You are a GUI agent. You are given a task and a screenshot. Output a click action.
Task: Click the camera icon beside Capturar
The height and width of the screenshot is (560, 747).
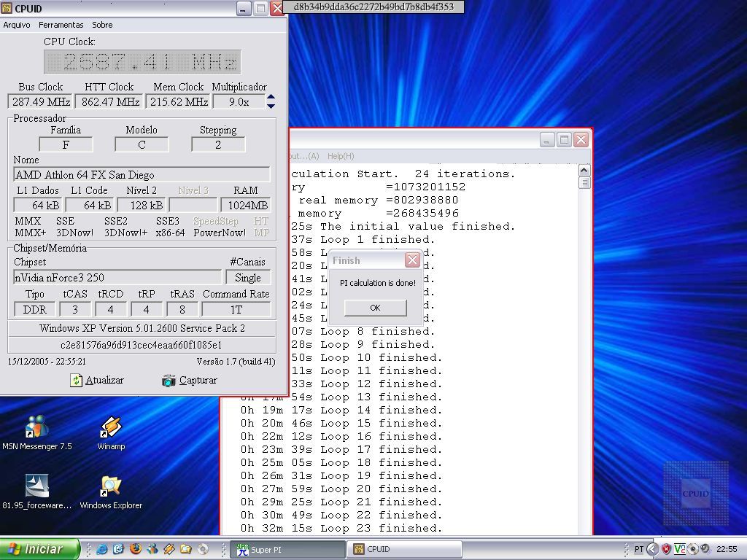169,381
